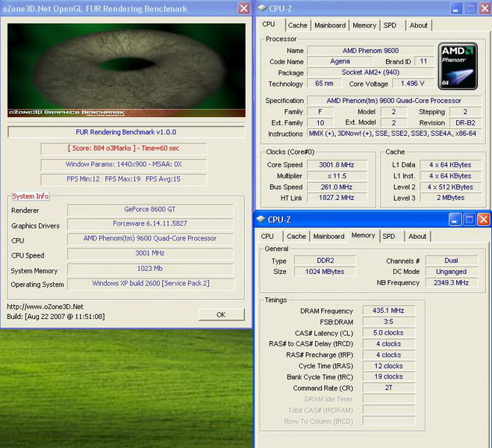
Task: Click the AMD Phenom 9600 Name field
Action: pyautogui.click(x=370, y=51)
